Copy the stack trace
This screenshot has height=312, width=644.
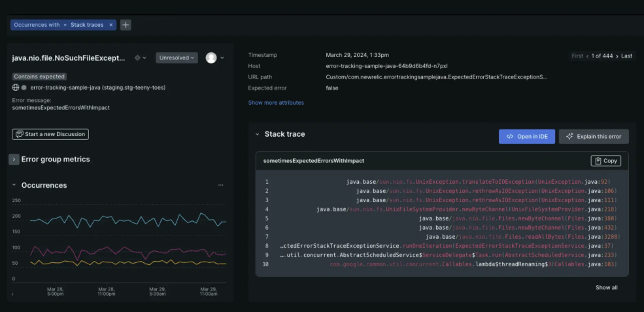click(x=606, y=161)
